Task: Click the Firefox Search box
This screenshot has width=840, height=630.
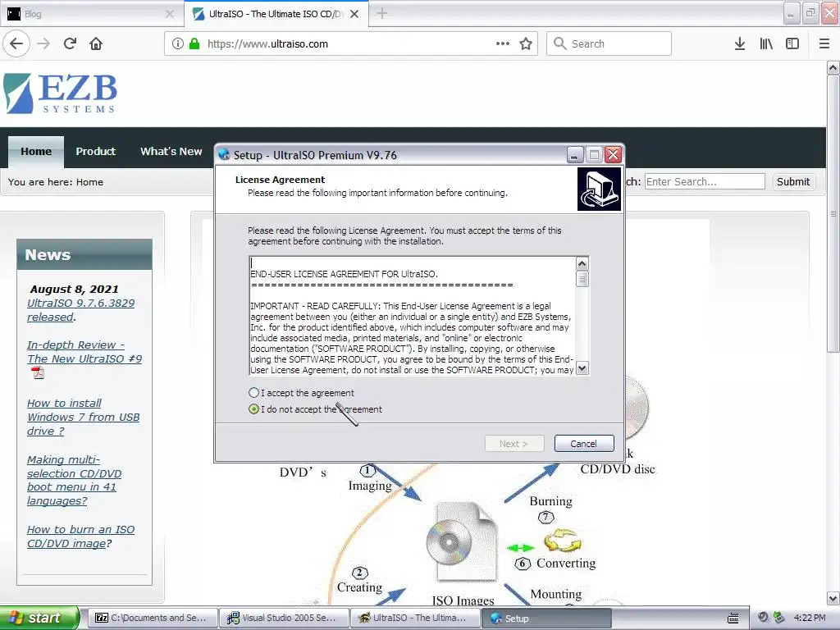Action: 609,43
